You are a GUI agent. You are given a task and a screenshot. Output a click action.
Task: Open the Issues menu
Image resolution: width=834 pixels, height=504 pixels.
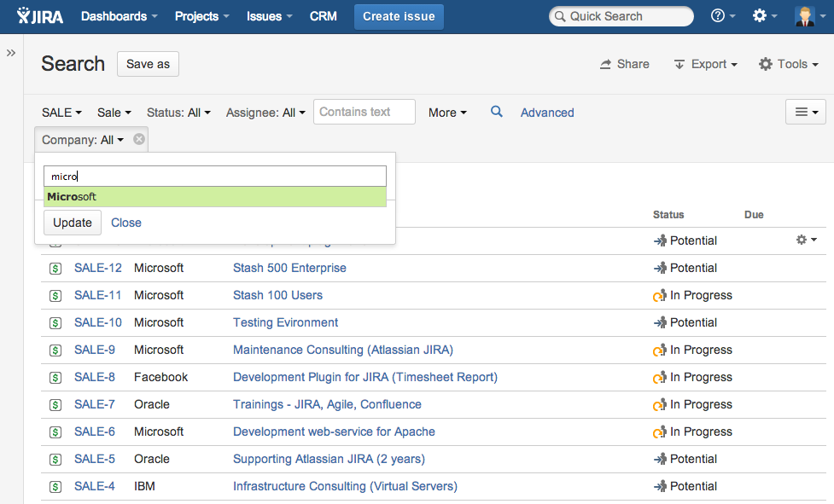(269, 16)
